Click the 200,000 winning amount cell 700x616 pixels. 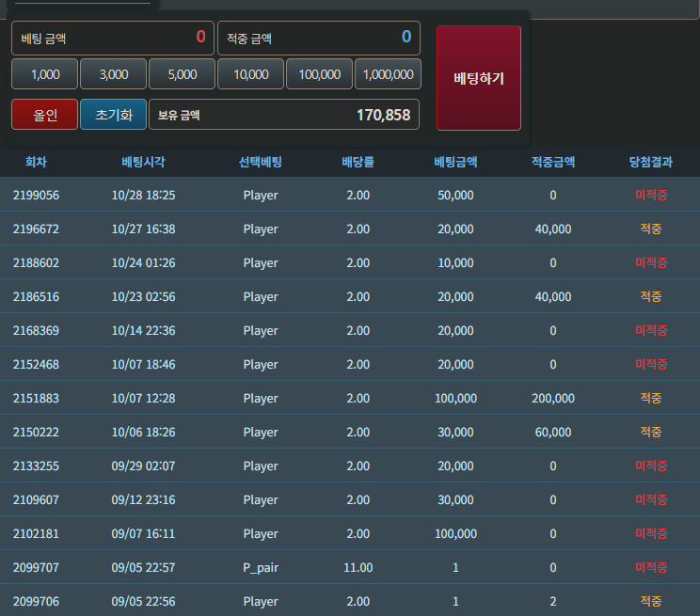pos(553,398)
